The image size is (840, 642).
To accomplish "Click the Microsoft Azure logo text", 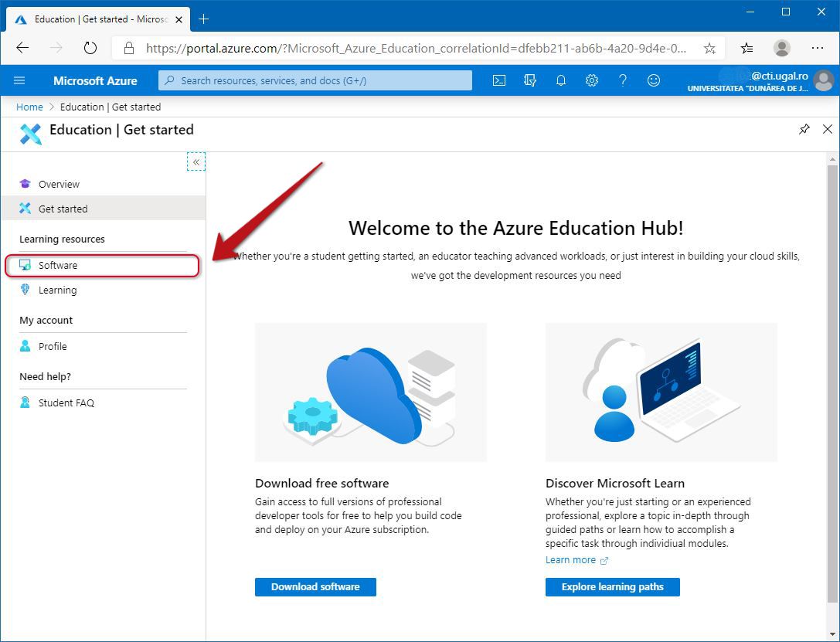I will coord(95,81).
